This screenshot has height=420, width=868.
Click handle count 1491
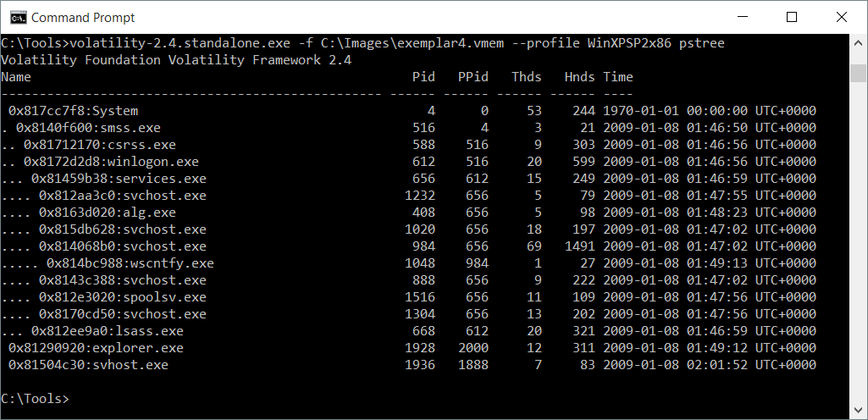[579, 246]
